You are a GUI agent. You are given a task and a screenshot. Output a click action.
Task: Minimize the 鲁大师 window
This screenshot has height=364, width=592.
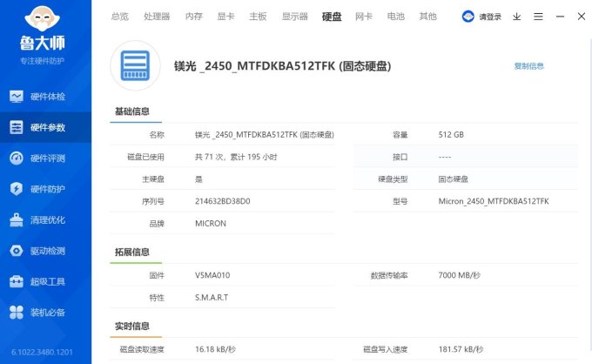(561, 17)
